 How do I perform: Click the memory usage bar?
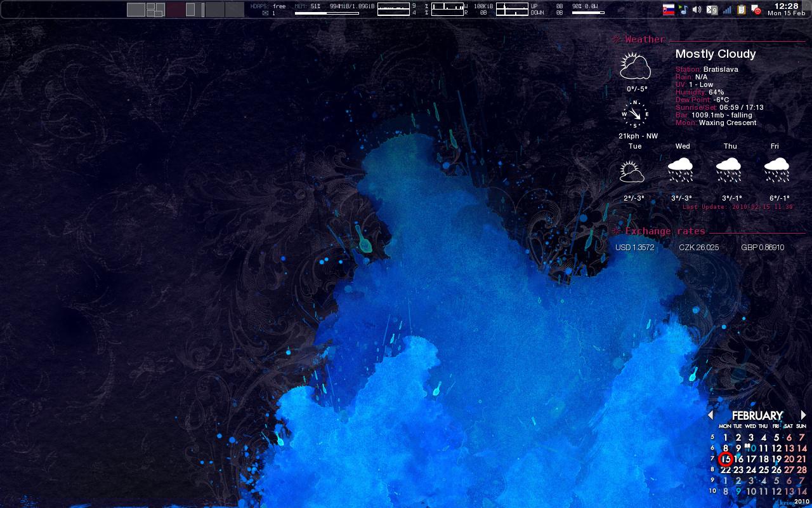click(x=327, y=13)
